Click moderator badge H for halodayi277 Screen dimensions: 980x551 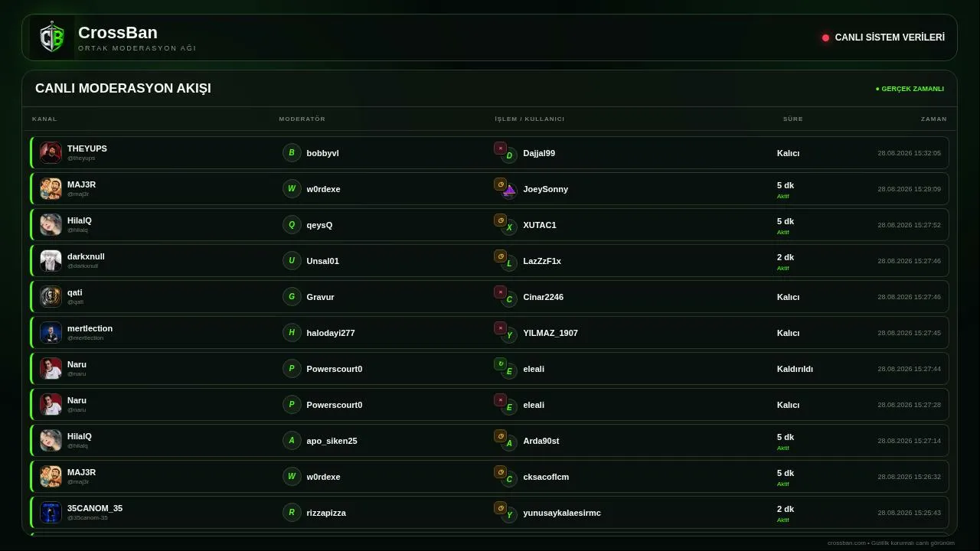pyautogui.click(x=292, y=332)
